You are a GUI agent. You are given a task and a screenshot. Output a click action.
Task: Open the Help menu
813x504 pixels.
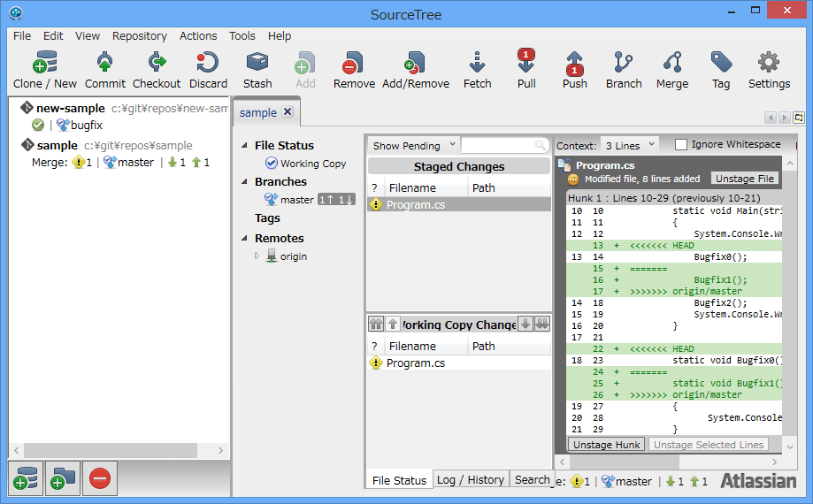click(280, 35)
